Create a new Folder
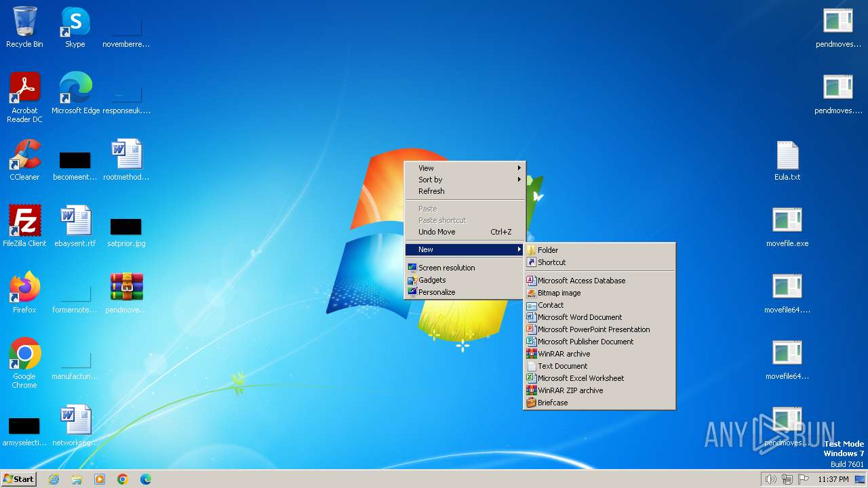 599,250
